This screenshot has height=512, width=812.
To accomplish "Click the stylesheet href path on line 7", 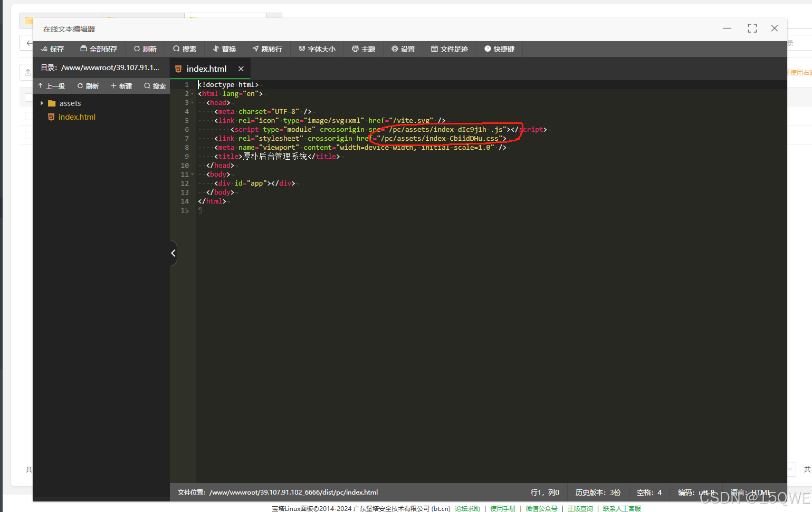I will (439, 139).
